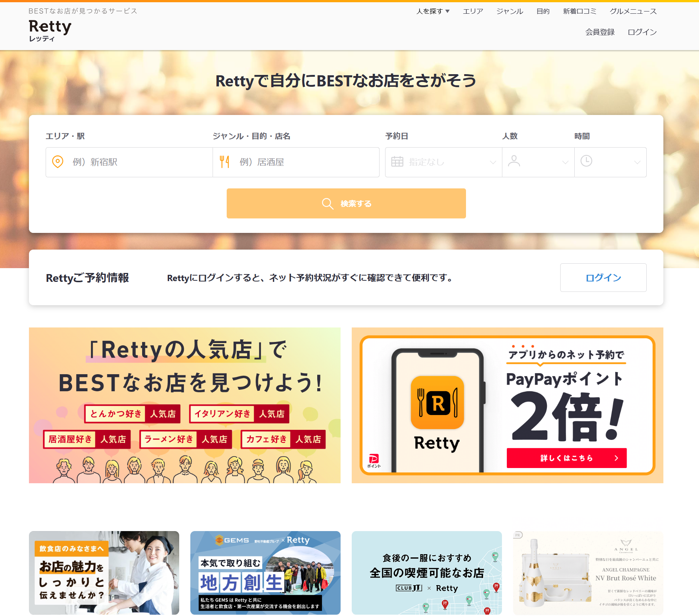Focus the エリア・駅 input field

pyautogui.click(x=129, y=162)
